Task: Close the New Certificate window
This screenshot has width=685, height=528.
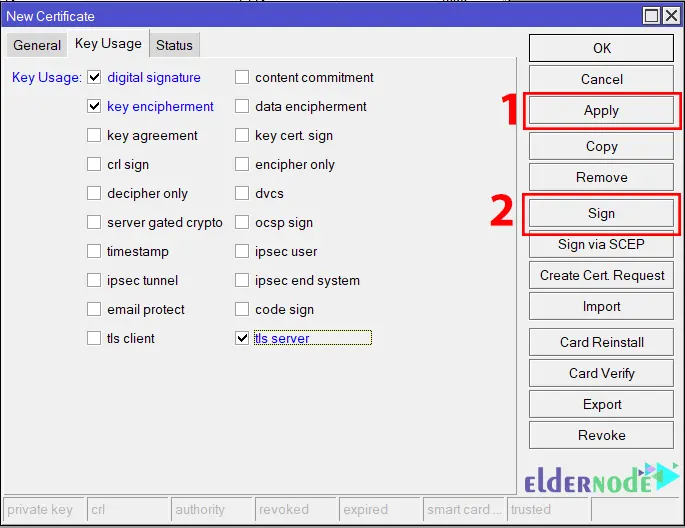Action: click(671, 15)
